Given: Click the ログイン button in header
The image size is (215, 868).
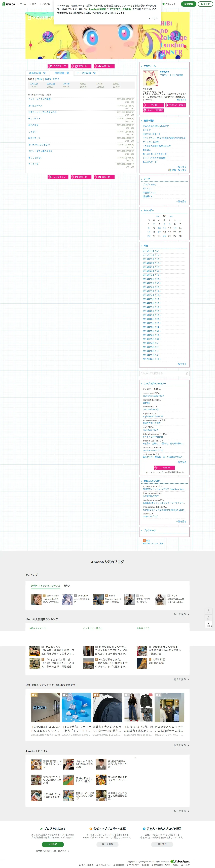Looking at the screenshot, I should 205,4.
